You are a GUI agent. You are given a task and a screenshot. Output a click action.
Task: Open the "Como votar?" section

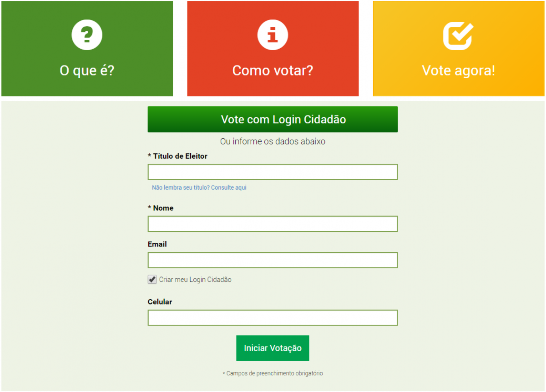(273, 70)
